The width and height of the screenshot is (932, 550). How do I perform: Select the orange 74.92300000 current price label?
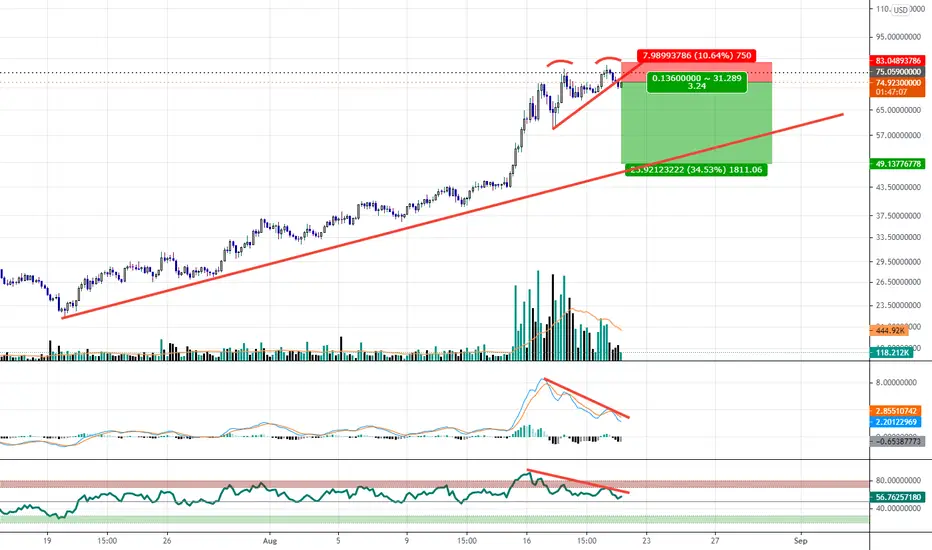tap(898, 83)
